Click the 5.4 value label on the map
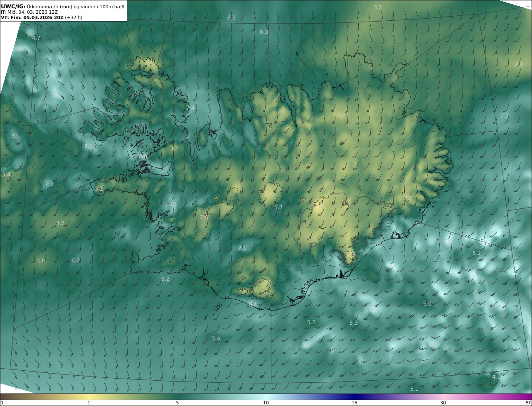Image resolution: width=532 pixels, height=406 pixels. pos(216,339)
